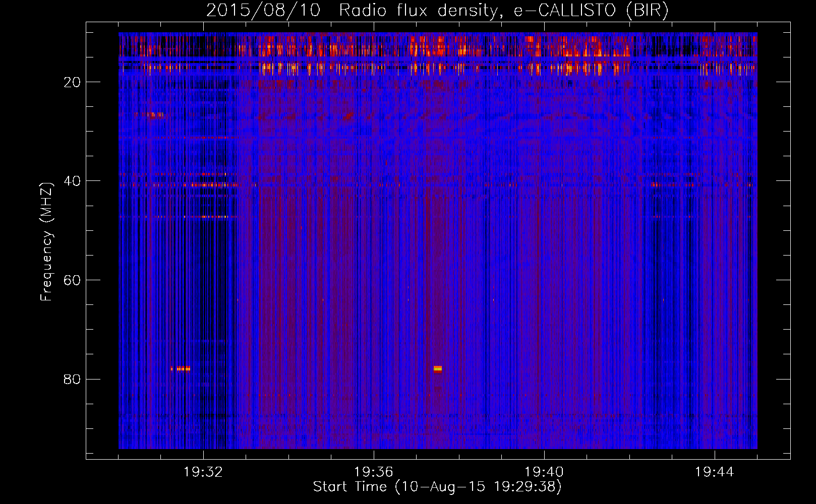Click the 19:40 time tick label
The height and width of the screenshot is (504, 816).
tap(544, 472)
